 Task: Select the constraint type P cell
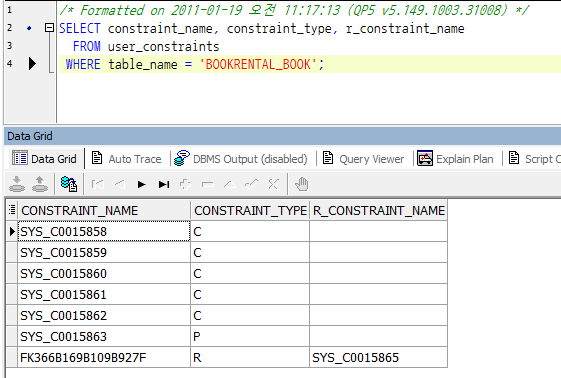250,337
